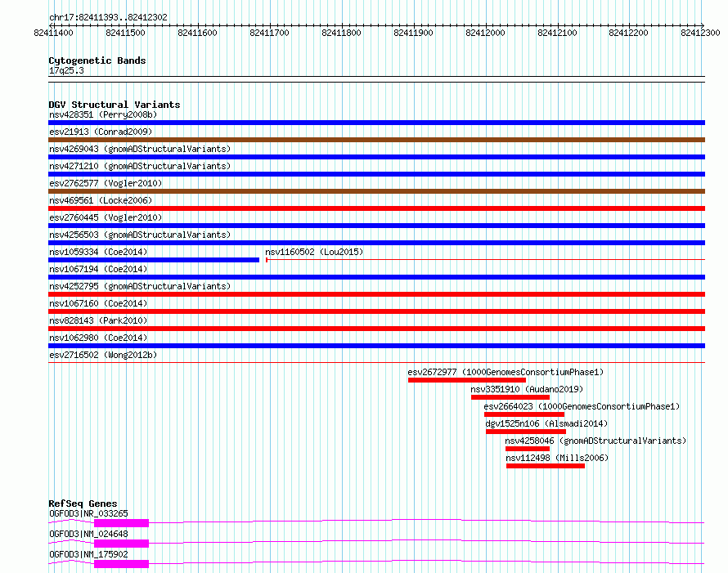
Task: Click the DGV Structural Variants track title
Action: point(115,105)
